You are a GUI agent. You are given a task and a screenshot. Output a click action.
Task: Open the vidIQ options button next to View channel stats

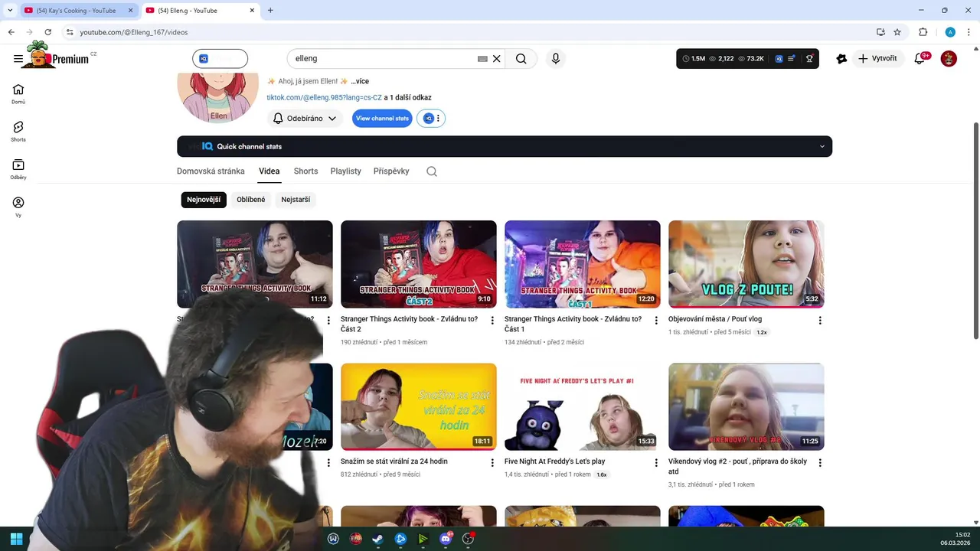point(431,119)
